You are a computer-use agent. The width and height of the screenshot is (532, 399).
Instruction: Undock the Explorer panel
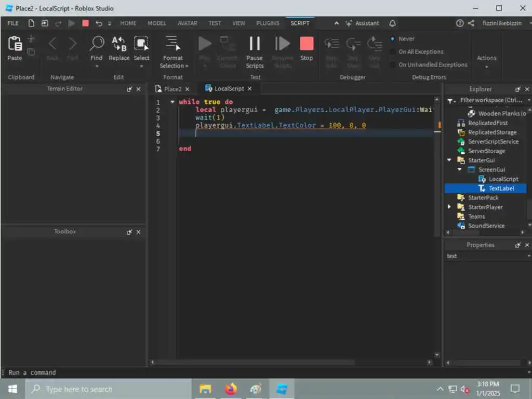point(518,89)
